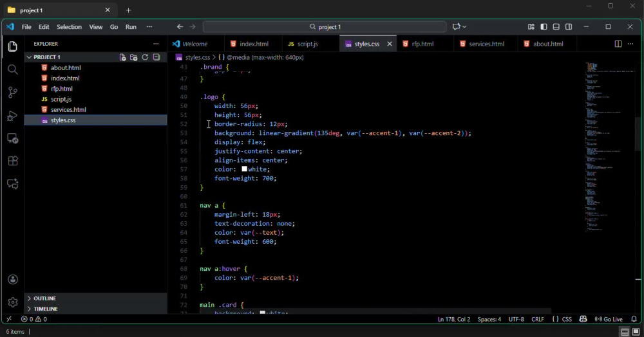Screen dimensions: 644x337
Task: Split the editor to the right
Action: [x=618, y=44]
